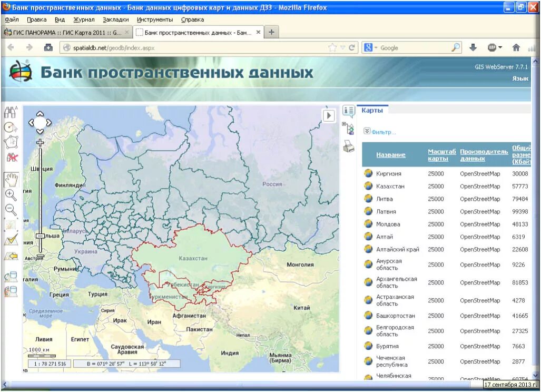Click the browser forward button
The image size is (541, 392).
(29, 47)
